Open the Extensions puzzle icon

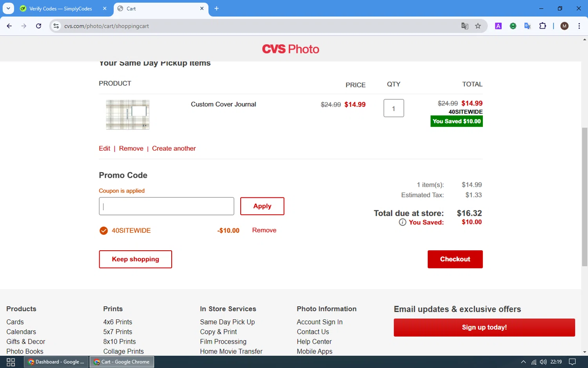click(x=543, y=26)
